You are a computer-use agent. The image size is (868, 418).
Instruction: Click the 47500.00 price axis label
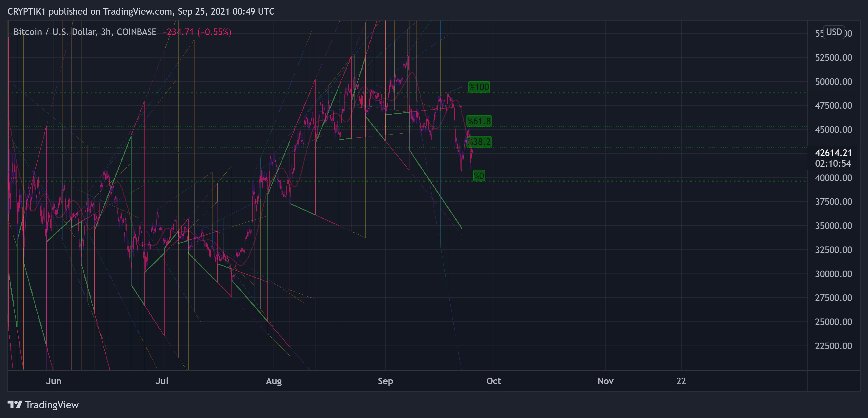[833, 106]
